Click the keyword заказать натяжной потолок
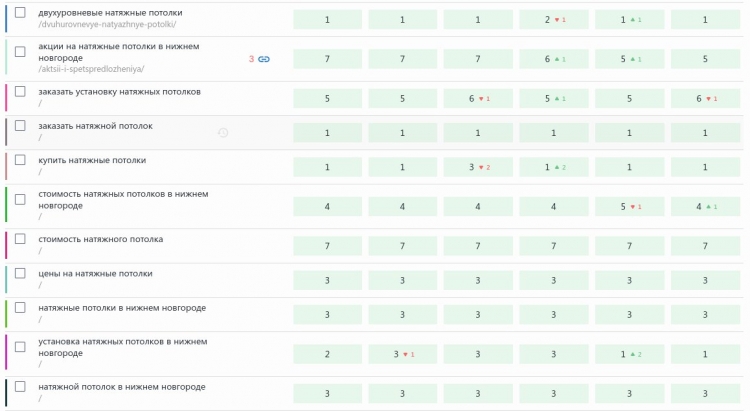This screenshot has width=750, height=411. [x=95, y=126]
